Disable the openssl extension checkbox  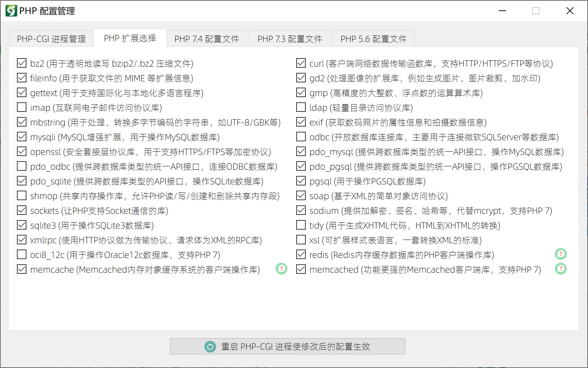pos(22,152)
